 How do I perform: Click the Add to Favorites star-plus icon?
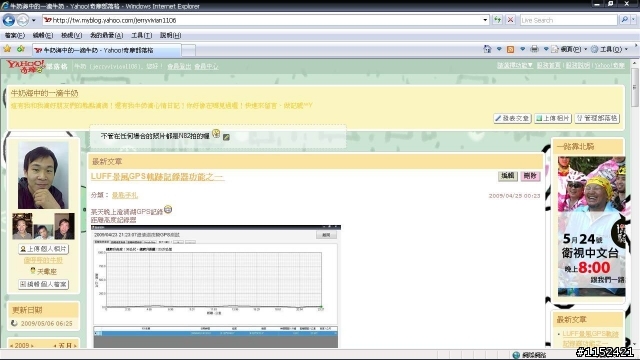click(x=20, y=49)
